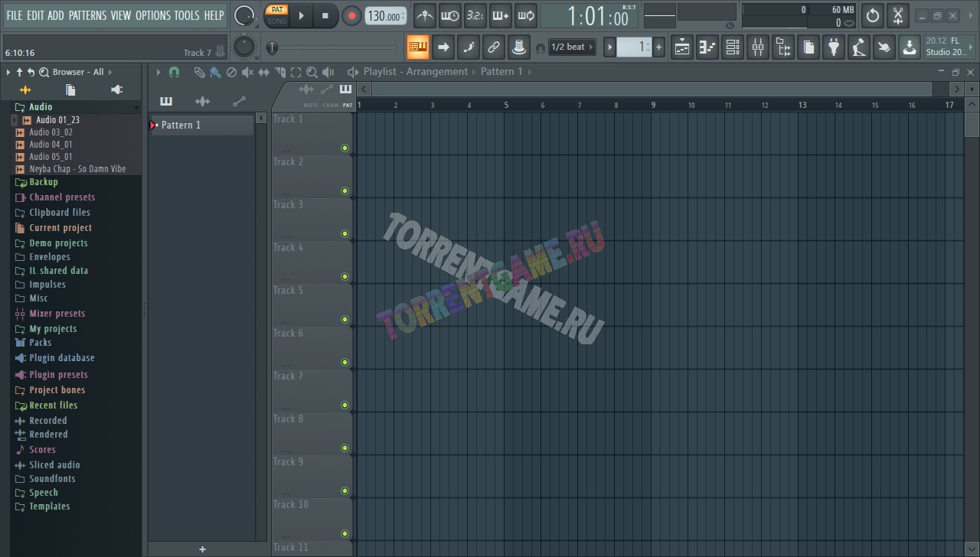Select the Paint brush tool in playlist

(x=215, y=72)
